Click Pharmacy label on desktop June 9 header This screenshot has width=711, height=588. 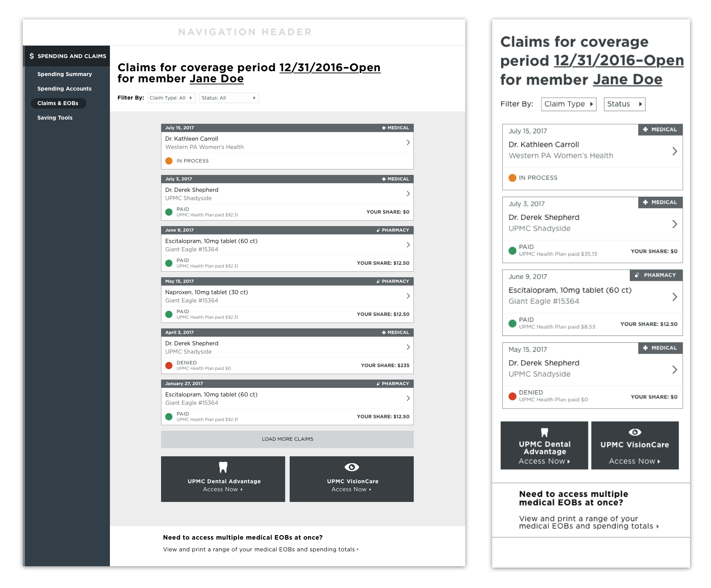[x=393, y=230]
